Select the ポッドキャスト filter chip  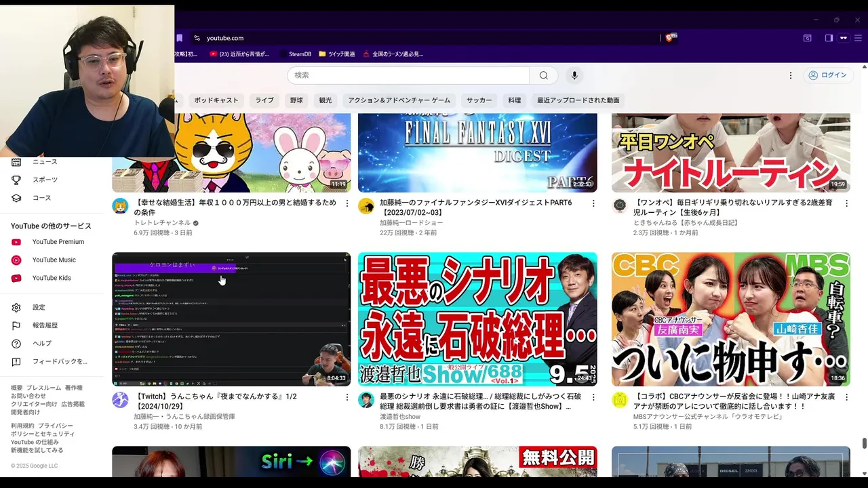point(216,100)
